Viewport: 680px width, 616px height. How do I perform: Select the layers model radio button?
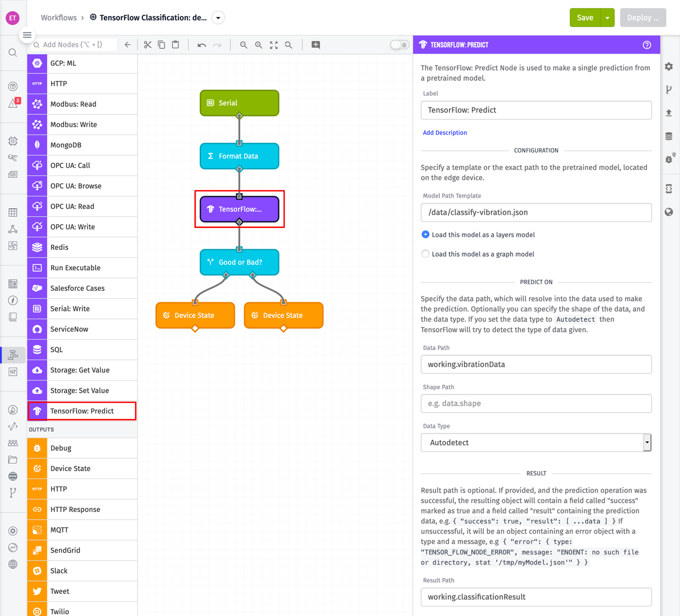[x=426, y=234]
